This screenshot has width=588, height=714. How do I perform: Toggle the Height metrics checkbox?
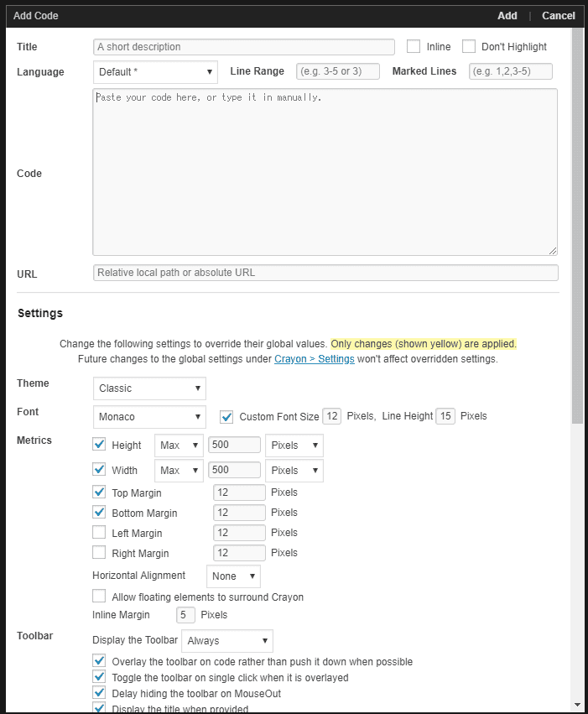pyautogui.click(x=99, y=444)
